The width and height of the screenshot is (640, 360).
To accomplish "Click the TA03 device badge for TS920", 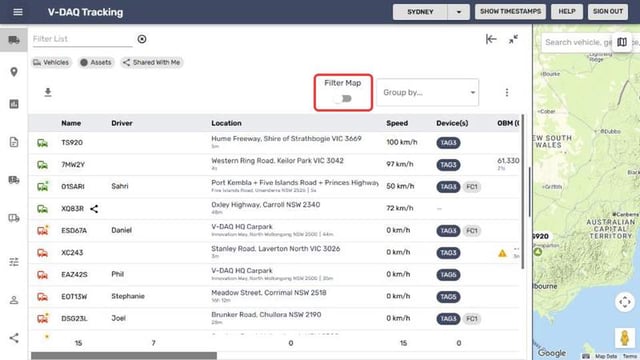I will pyautogui.click(x=448, y=143).
